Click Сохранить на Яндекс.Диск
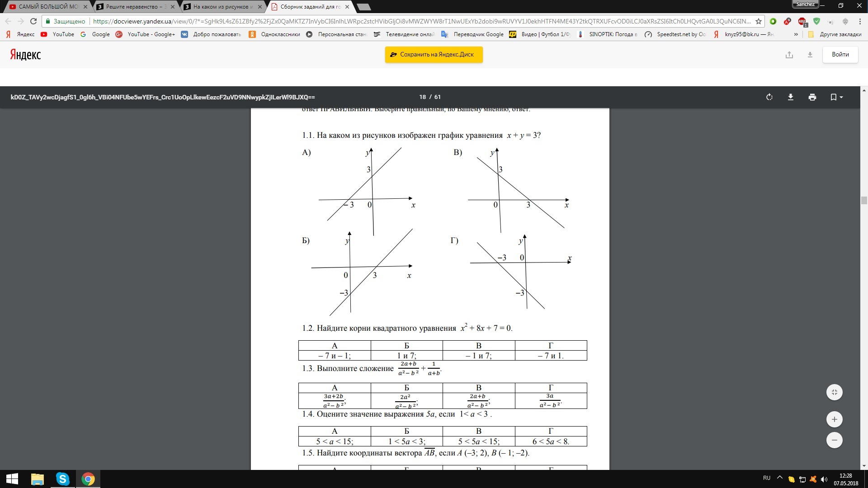 point(433,54)
